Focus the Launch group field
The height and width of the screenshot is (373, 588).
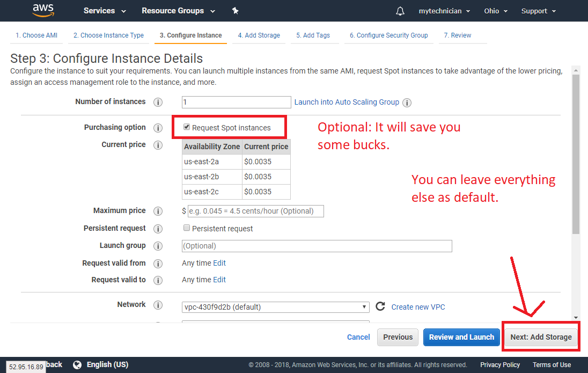pos(317,246)
